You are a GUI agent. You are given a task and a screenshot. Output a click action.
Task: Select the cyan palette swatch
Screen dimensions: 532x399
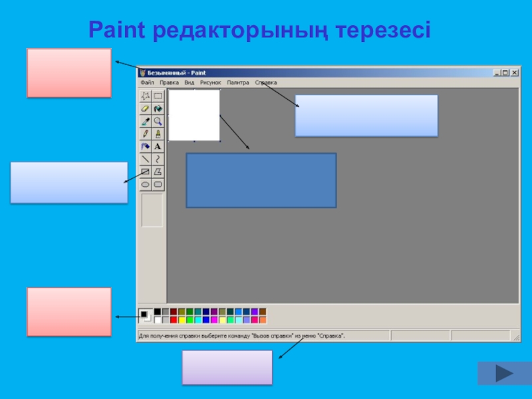[198, 320]
